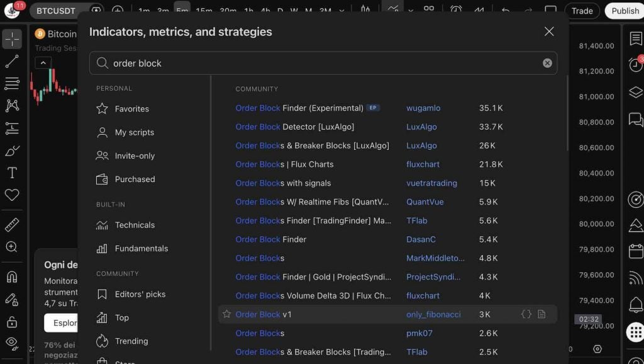Lock all drawing tools
The height and width of the screenshot is (364, 644).
[x=12, y=322]
